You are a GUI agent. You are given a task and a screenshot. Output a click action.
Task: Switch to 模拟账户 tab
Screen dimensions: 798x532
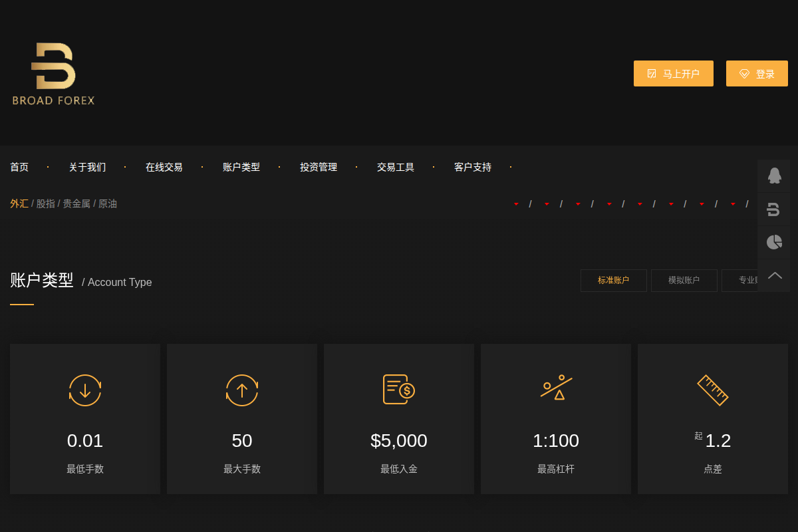tap(684, 281)
